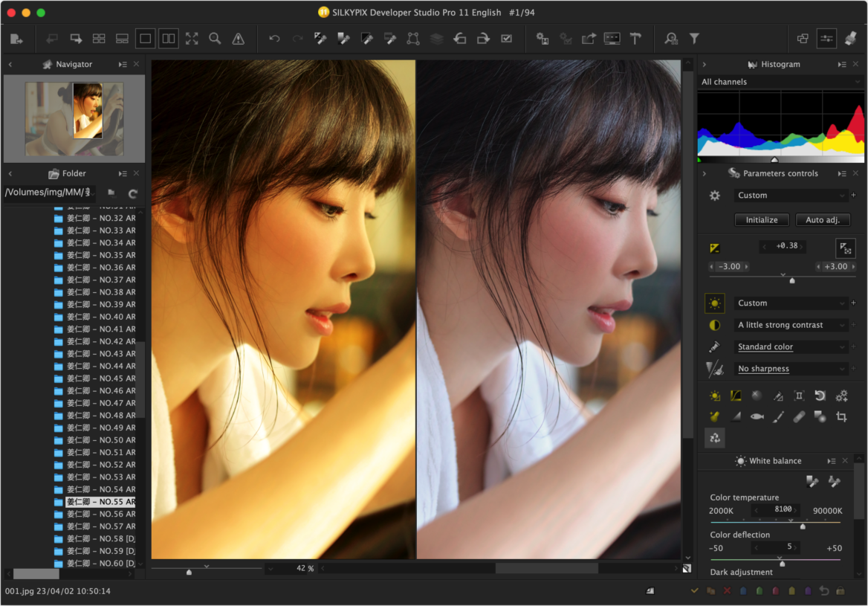The width and height of the screenshot is (868, 606).
Task: Open the Standard color dropdown
Action: [791, 346]
